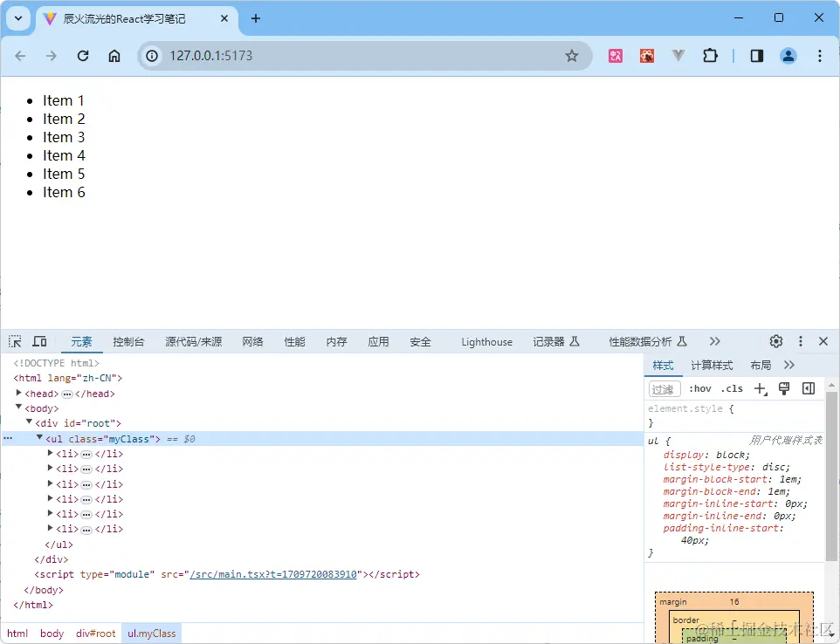Open the gray Vue devtools extension icon
The image size is (840, 644).
[x=678, y=56]
